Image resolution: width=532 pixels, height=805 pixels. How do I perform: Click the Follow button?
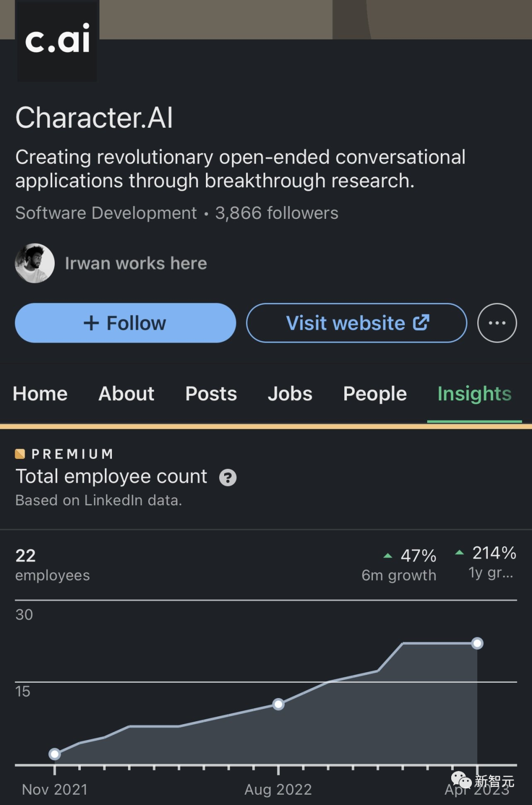pyautogui.click(x=125, y=323)
